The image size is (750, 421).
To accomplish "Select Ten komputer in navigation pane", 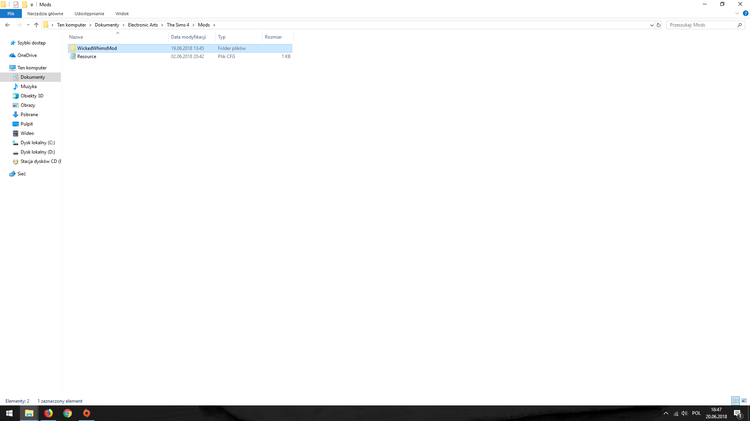I will coord(32,68).
